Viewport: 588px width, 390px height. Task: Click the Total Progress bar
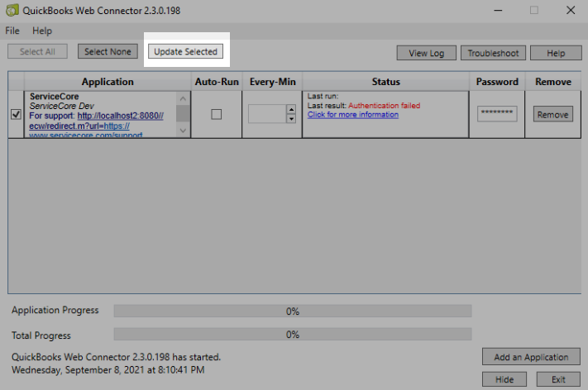coord(293,334)
